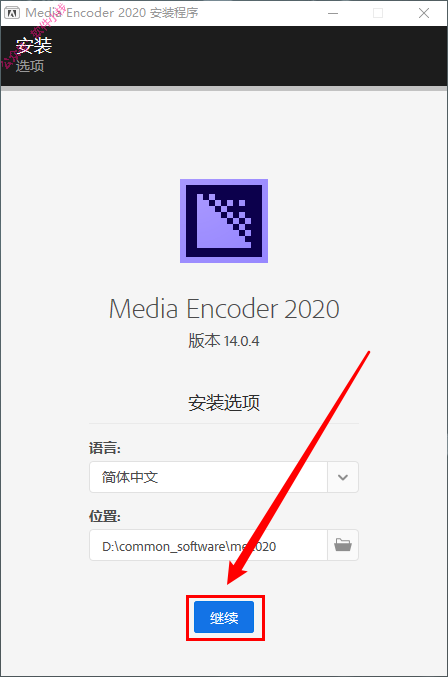448x677 pixels.
Task: Click the large Media Encoder 2020 product name
Action: (224, 309)
